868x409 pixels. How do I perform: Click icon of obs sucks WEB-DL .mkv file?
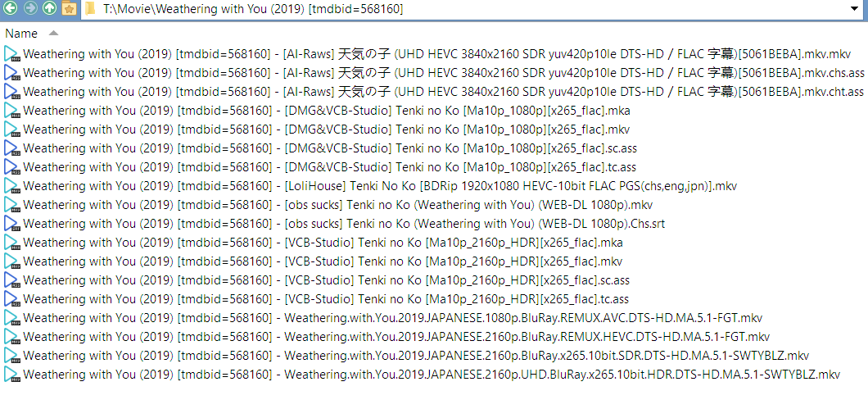point(12,205)
